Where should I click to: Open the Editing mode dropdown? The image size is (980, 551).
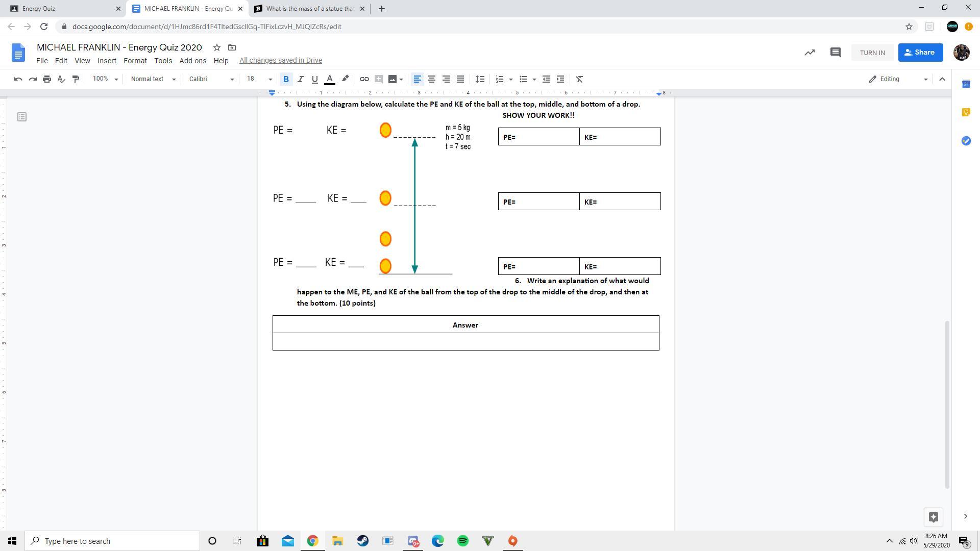tap(898, 79)
